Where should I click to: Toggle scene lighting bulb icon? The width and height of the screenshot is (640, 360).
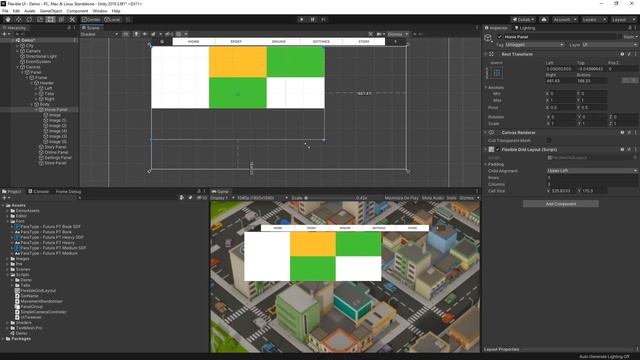pyautogui.click(x=136, y=34)
